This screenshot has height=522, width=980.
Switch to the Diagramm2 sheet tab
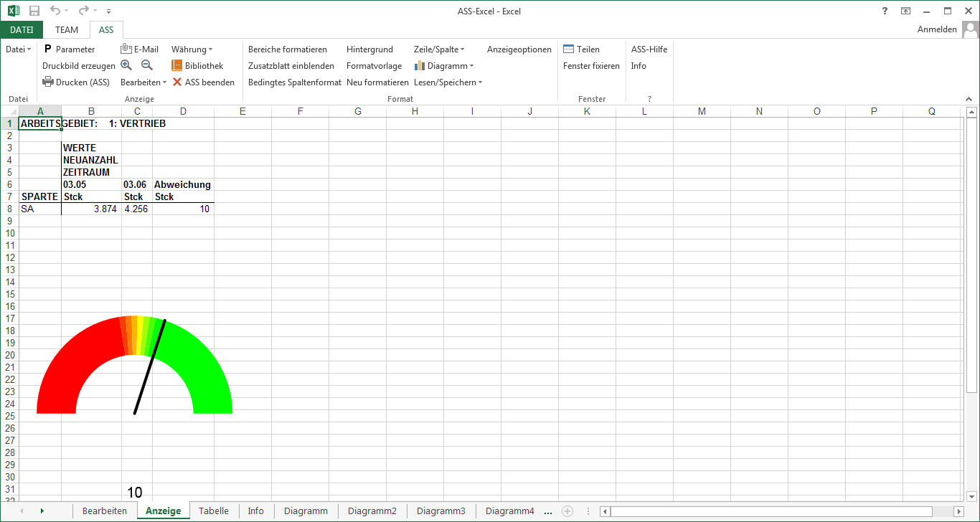[x=372, y=511]
